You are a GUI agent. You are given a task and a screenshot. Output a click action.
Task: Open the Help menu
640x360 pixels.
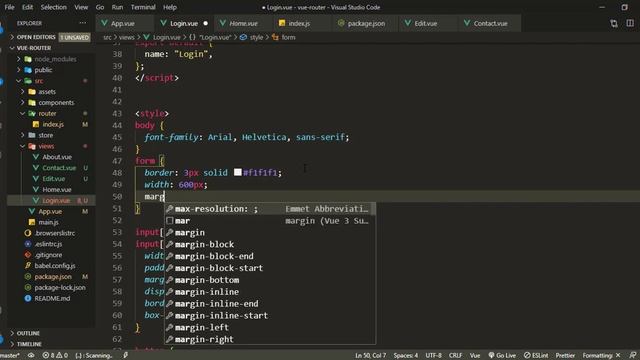[x=170, y=7]
